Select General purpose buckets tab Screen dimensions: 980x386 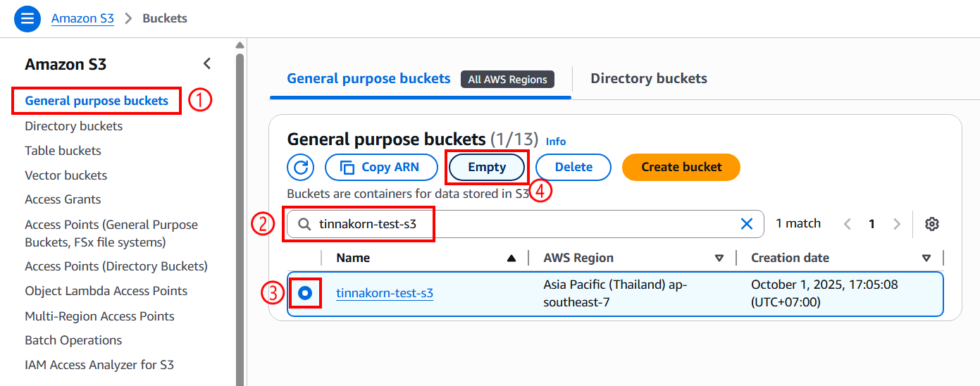[368, 79]
